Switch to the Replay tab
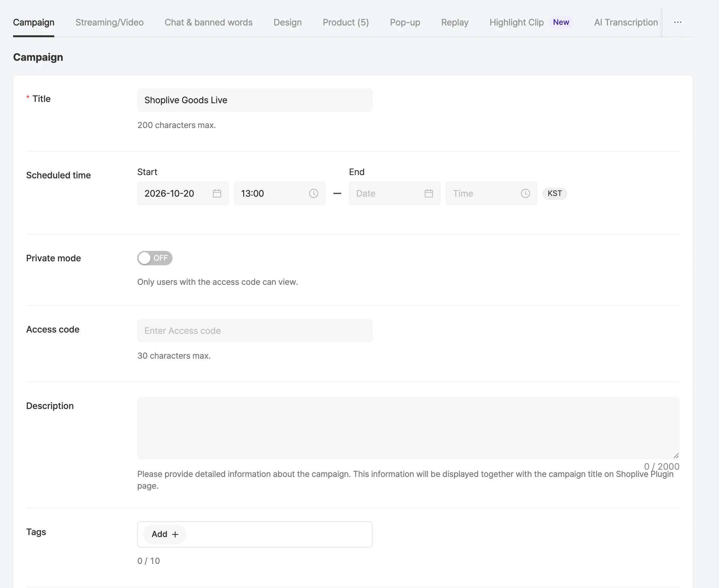This screenshot has height=588, width=719. click(x=455, y=22)
